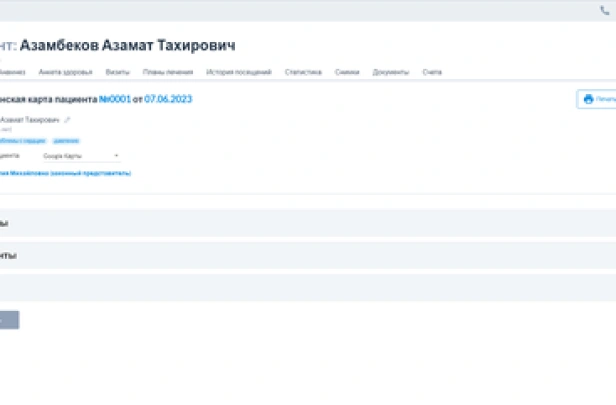The width and height of the screenshot is (616, 405).
Task: Open the Статистика tab
Action: click(303, 72)
